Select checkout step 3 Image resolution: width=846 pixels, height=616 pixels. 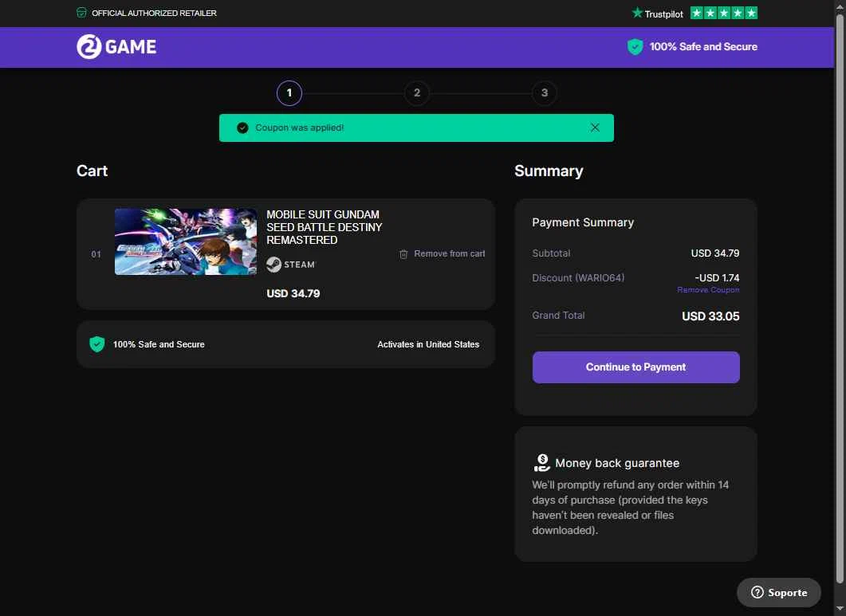pyautogui.click(x=545, y=92)
